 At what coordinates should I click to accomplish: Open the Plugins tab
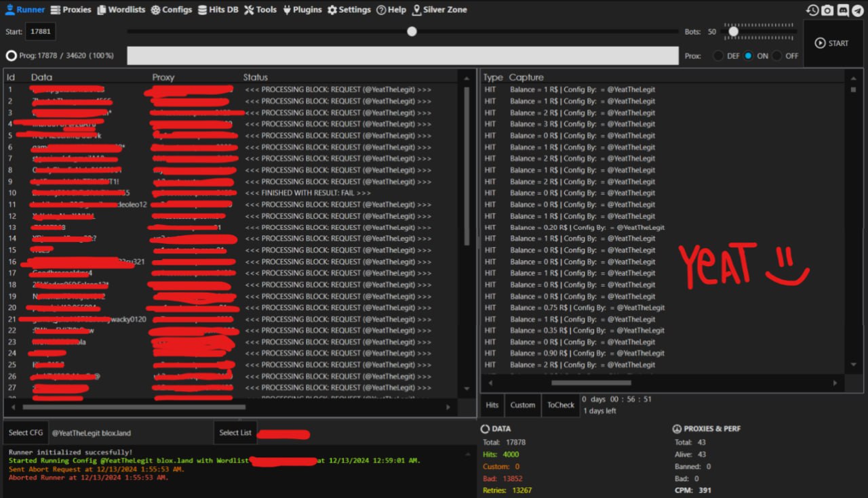pos(302,10)
